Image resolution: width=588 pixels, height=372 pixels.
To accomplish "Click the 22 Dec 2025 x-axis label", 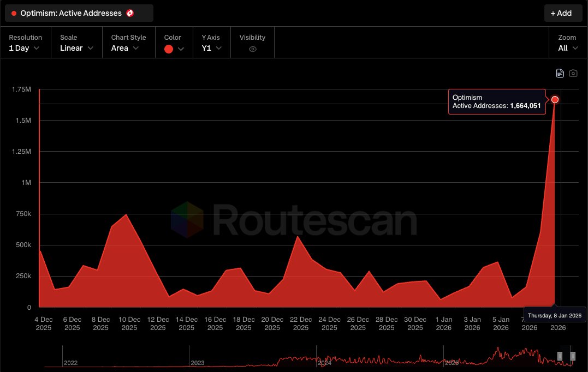I will [x=301, y=323].
